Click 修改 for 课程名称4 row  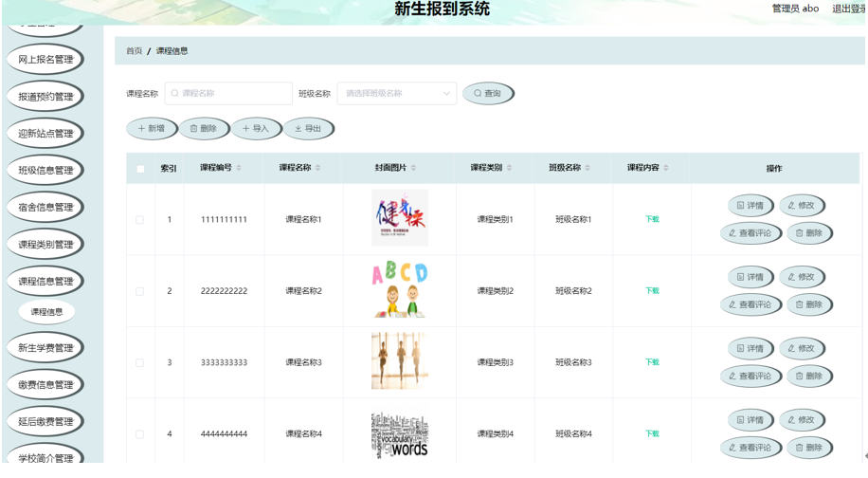click(802, 420)
